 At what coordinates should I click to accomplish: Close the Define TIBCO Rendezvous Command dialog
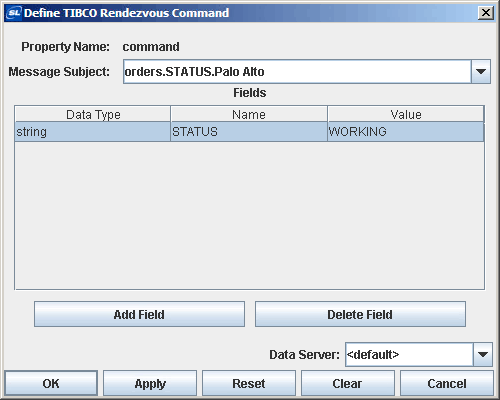pos(486,13)
